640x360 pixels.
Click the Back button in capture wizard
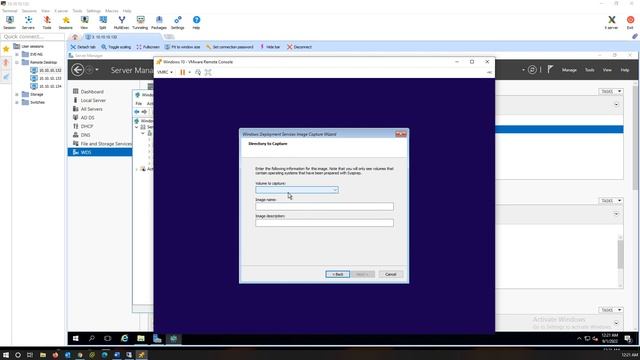pyautogui.click(x=338, y=274)
